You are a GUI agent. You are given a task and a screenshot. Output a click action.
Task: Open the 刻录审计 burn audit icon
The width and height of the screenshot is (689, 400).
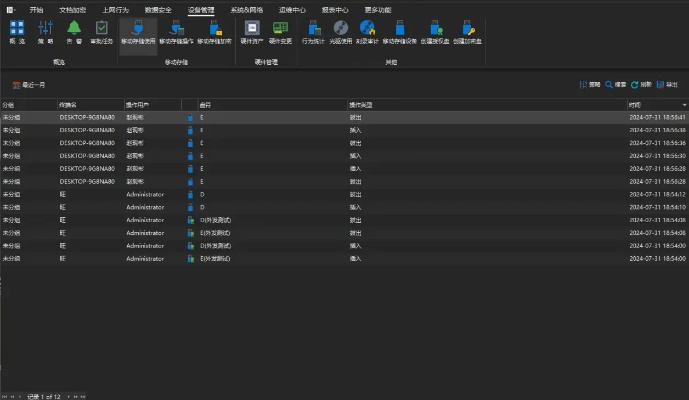tap(369, 28)
